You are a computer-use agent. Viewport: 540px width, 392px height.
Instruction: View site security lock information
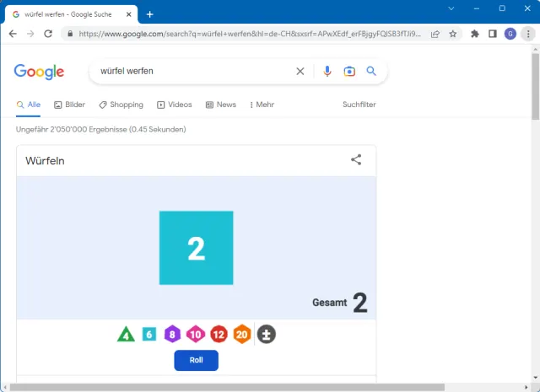click(70, 34)
